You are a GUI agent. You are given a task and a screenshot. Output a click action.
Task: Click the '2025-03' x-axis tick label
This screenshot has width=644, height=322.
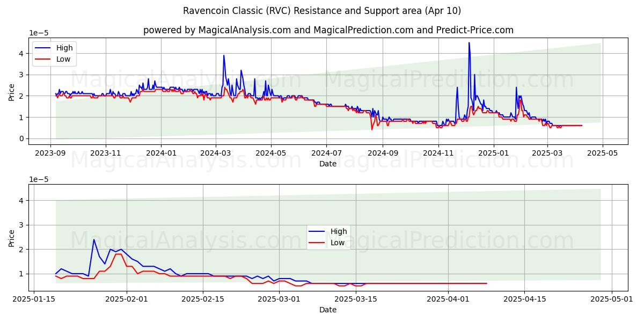click(547, 153)
